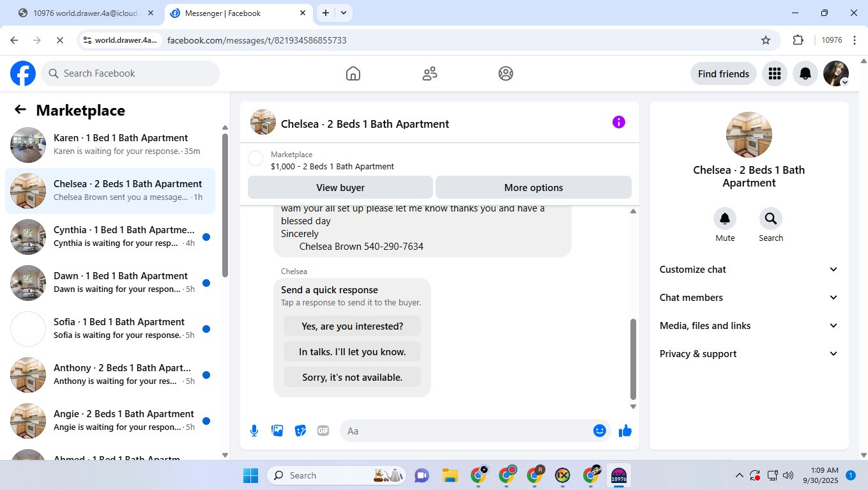This screenshot has height=490, width=868.
Task: Show hidden system tray icons chevron
Action: coord(740,475)
